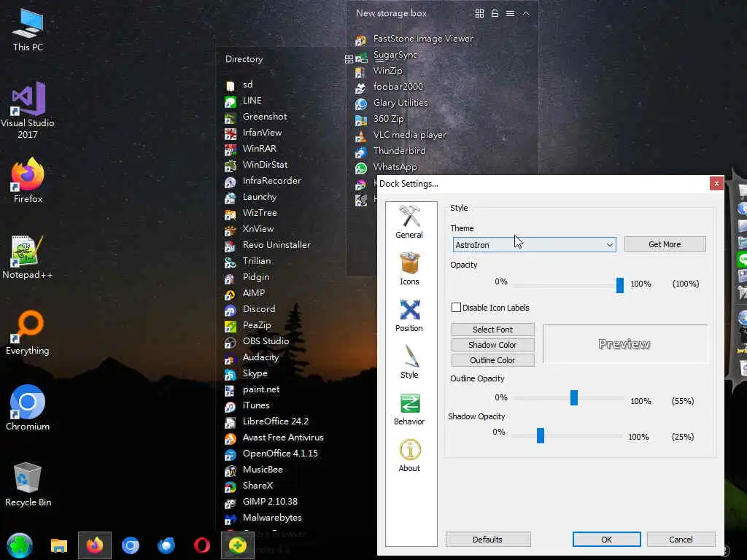Select the Everything desktop shortcut
The height and width of the screenshot is (560, 747).
(x=28, y=332)
